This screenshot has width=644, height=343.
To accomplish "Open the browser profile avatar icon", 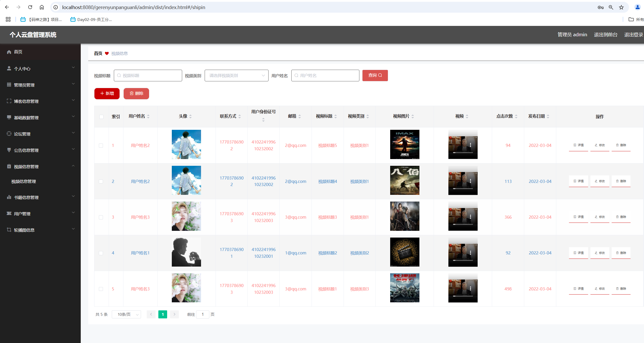I will (x=637, y=7).
